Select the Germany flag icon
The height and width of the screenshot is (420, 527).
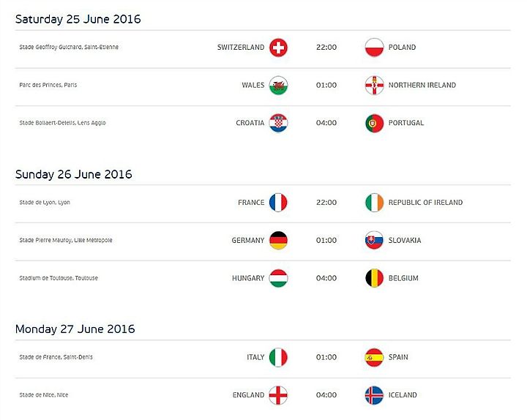(278, 240)
